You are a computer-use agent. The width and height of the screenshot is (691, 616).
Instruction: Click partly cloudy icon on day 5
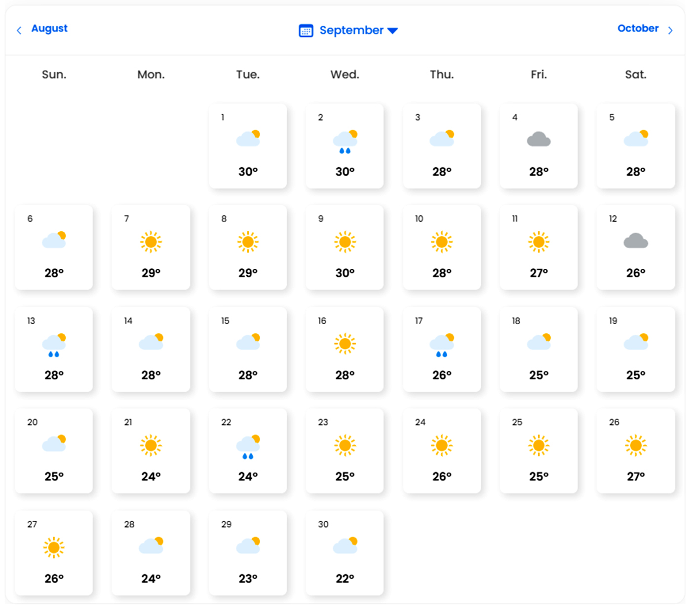click(636, 139)
